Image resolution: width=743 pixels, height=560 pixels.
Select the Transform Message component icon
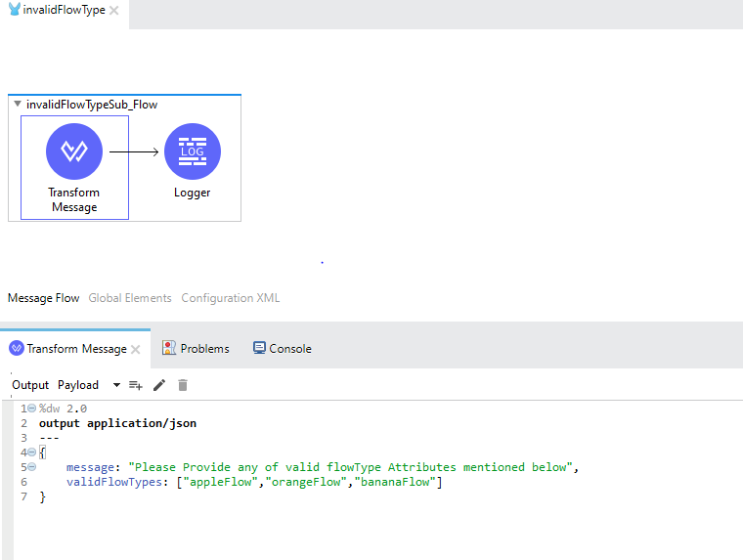click(x=74, y=151)
